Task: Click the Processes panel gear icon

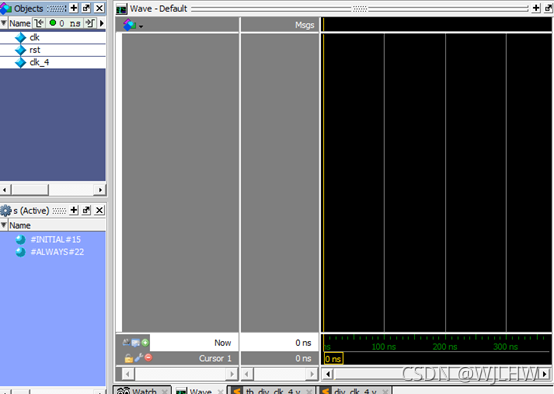Action: point(6,211)
